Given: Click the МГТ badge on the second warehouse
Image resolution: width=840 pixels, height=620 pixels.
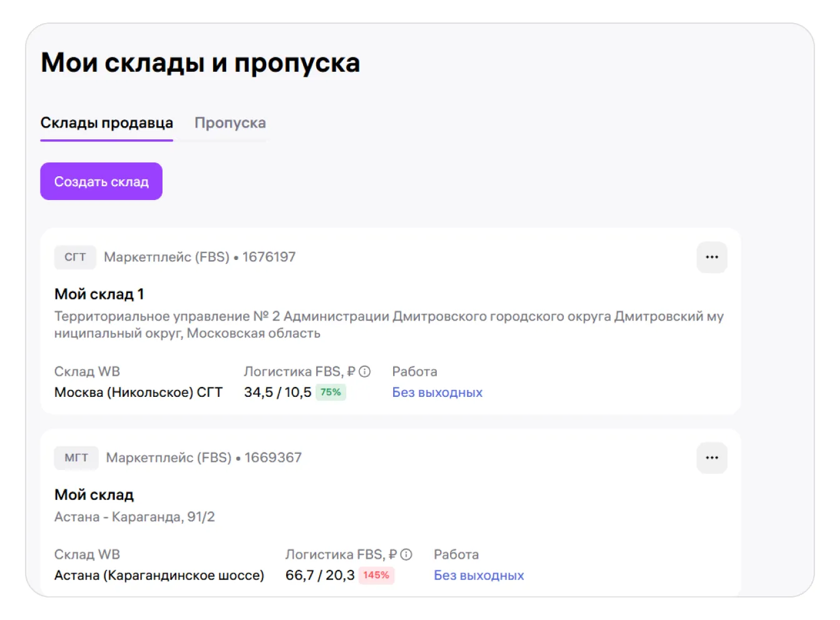Looking at the screenshot, I should pos(76,457).
